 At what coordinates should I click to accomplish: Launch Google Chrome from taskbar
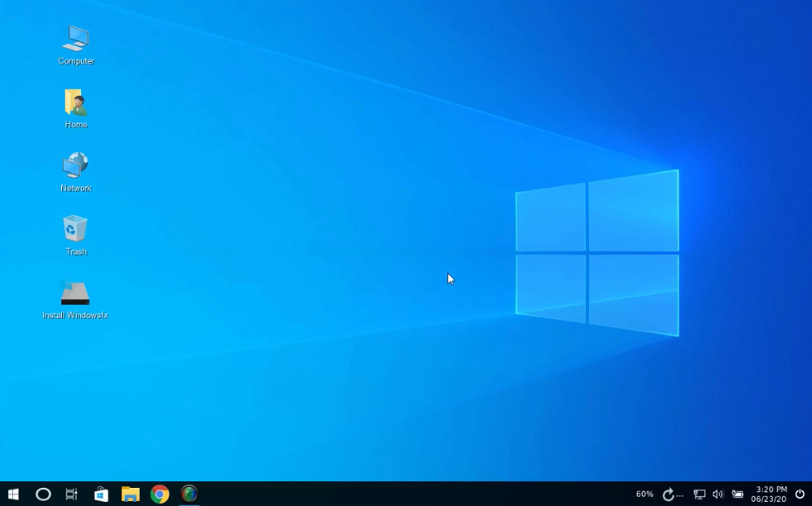159,494
